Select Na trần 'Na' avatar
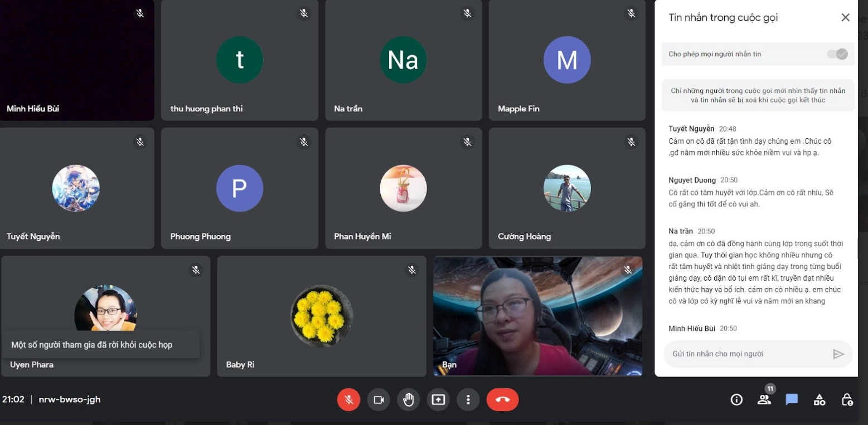 tap(403, 60)
